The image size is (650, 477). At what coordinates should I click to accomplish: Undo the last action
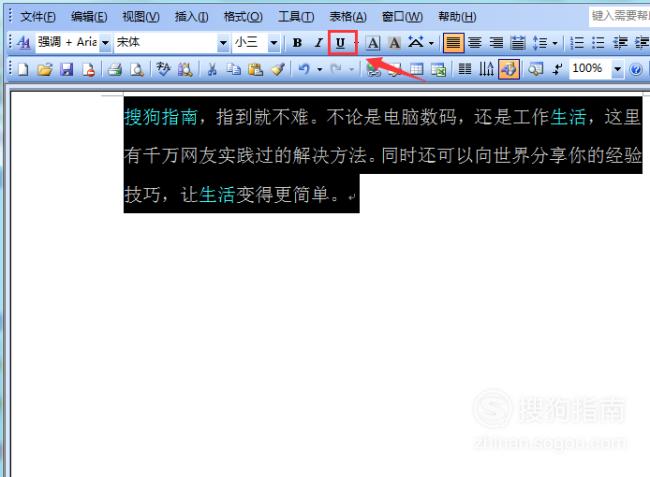pyautogui.click(x=304, y=69)
